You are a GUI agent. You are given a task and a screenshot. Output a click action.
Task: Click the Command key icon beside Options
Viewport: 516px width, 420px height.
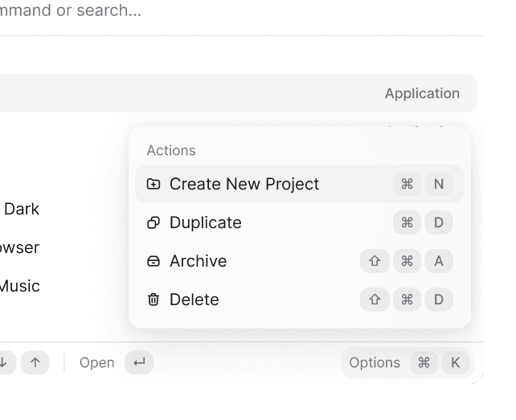pyautogui.click(x=424, y=363)
